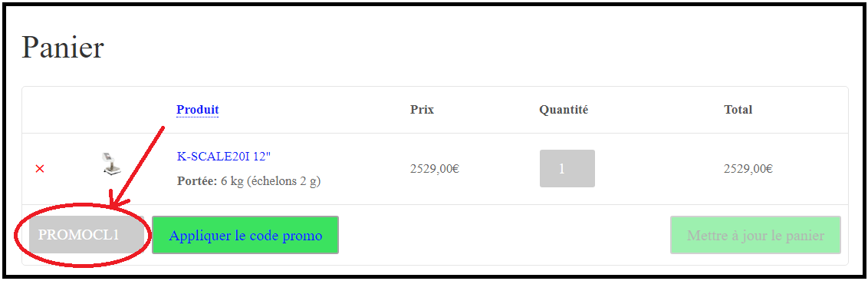Click the empty table header cell above thumbnail
Image resolution: width=868 pixels, height=281 pixels.
click(x=112, y=110)
